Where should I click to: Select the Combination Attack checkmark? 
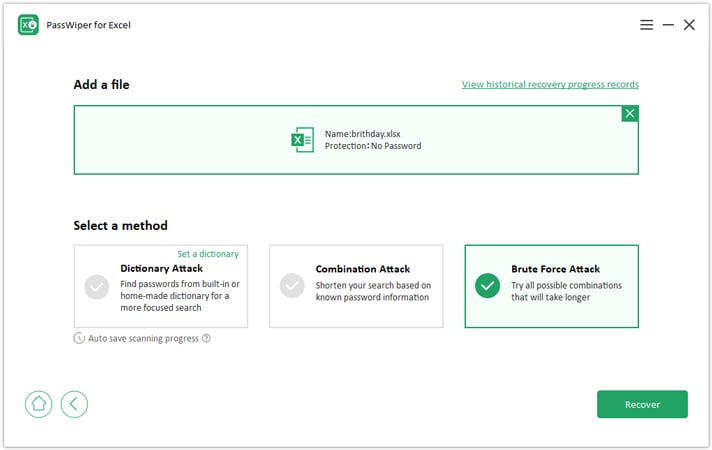pos(292,286)
